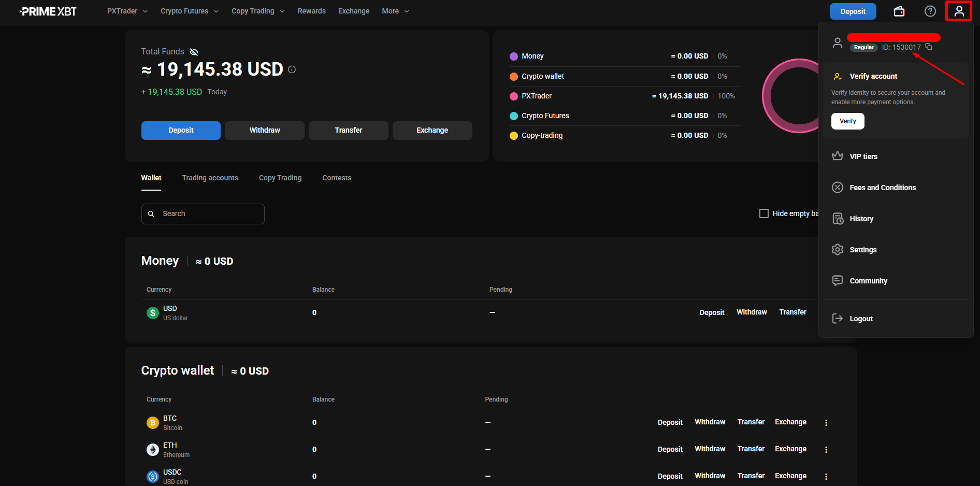Click the blue Deposit button in header
980x486 pixels.
point(853,11)
